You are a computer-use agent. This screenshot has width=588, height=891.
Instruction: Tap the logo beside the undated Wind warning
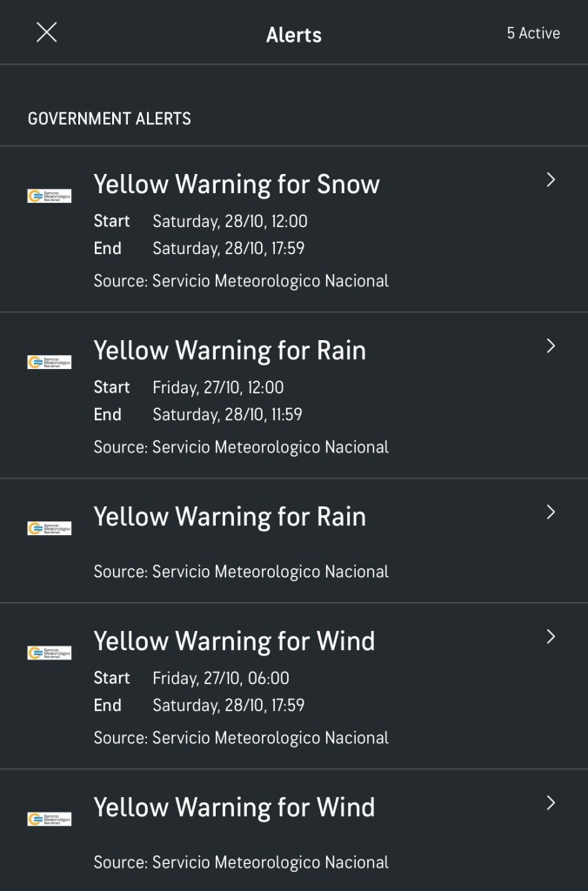pyautogui.click(x=50, y=819)
